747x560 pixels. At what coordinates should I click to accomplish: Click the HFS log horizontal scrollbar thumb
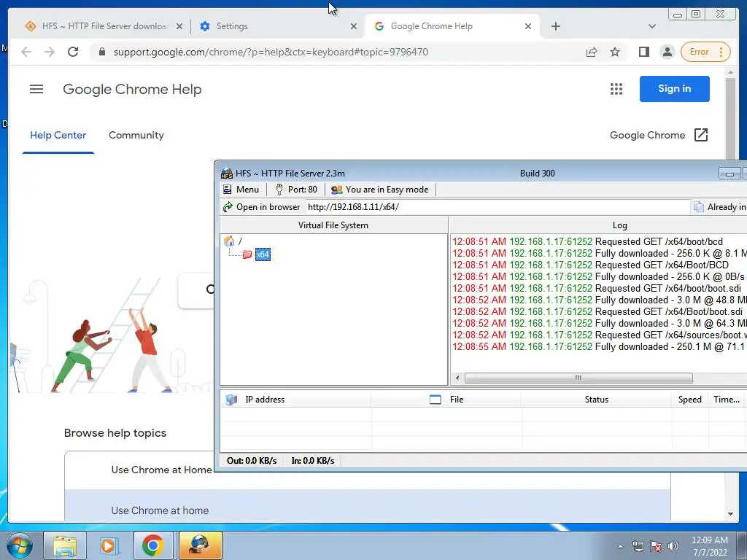coord(578,378)
